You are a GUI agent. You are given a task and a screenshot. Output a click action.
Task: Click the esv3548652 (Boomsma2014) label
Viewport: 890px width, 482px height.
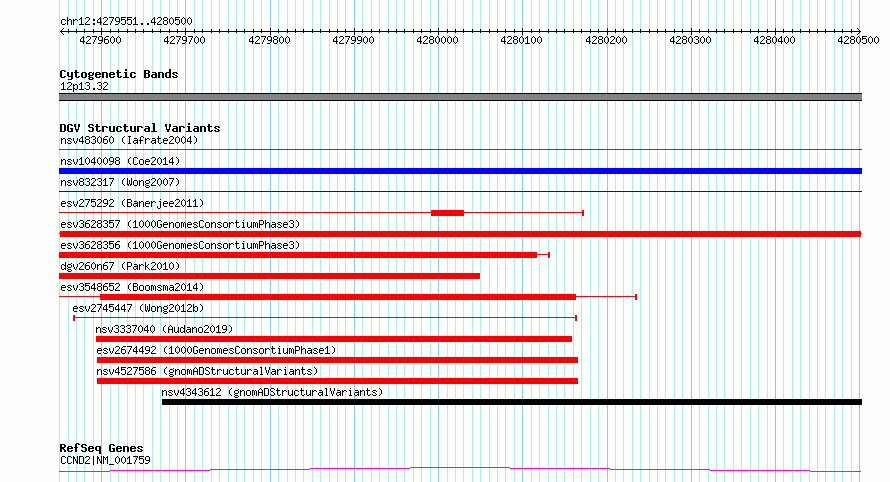tap(132, 287)
